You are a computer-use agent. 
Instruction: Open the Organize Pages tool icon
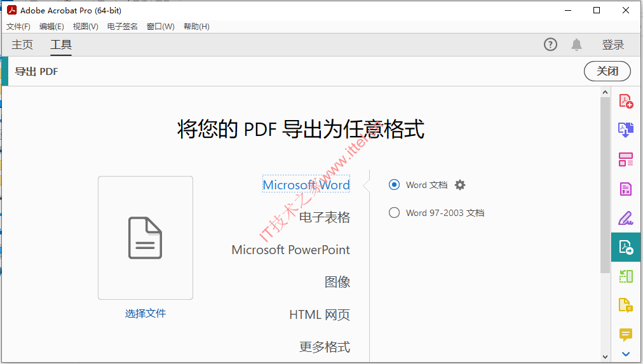point(626,159)
